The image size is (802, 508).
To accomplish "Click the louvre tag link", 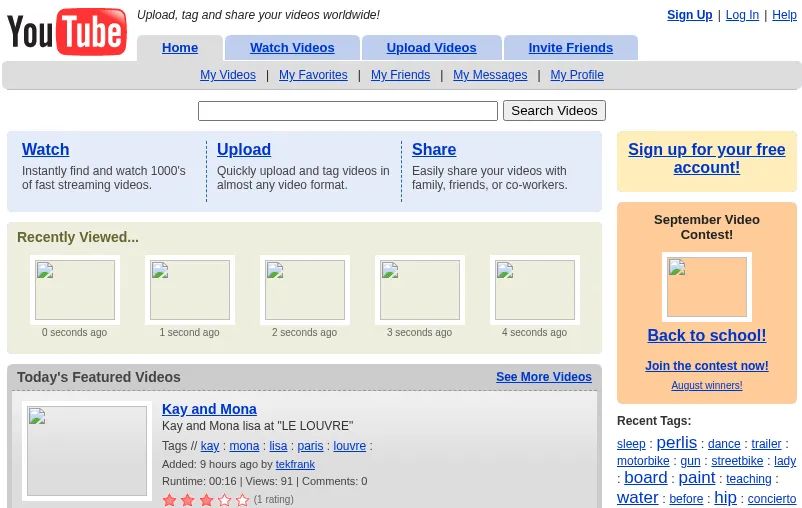I will click(x=350, y=446).
